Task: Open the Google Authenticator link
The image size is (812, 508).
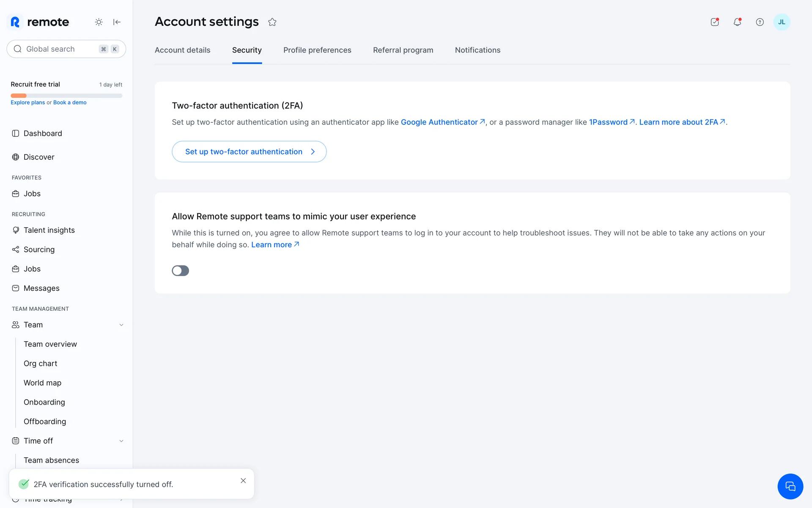Action: coord(439,122)
